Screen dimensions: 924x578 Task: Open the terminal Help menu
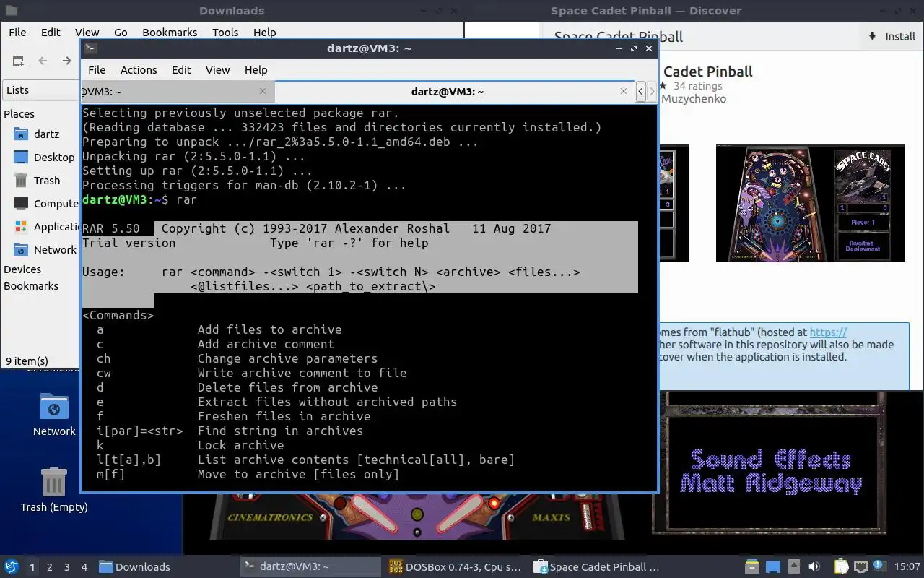[256, 70]
